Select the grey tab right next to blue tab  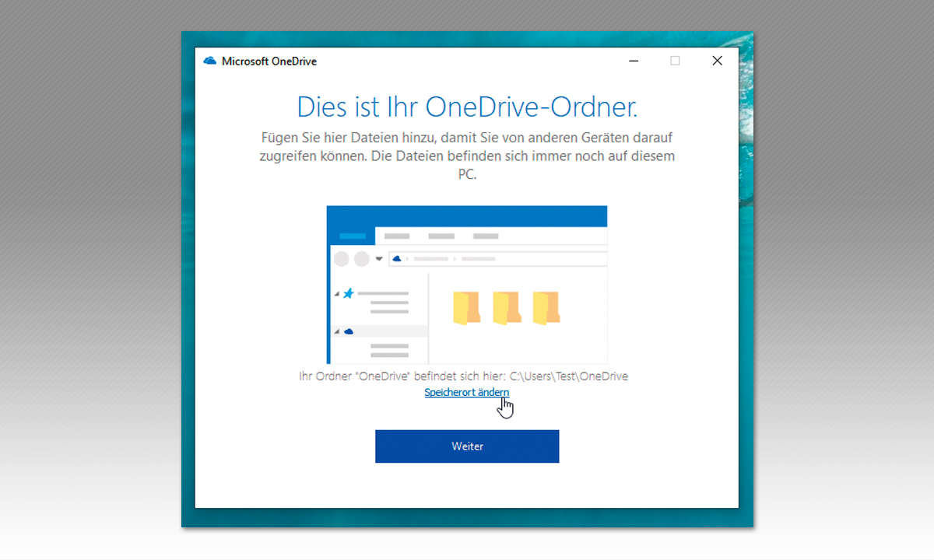pyautogui.click(x=397, y=236)
